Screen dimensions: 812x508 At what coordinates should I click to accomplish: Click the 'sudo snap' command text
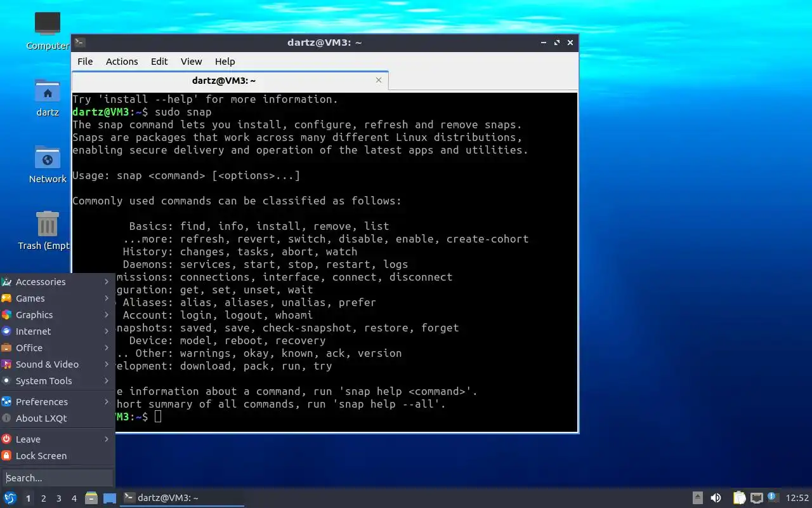click(183, 112)
